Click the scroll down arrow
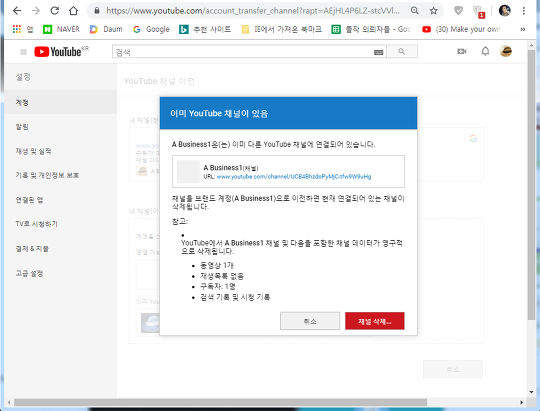The image size is (540, 411). [x=531, y=392]
